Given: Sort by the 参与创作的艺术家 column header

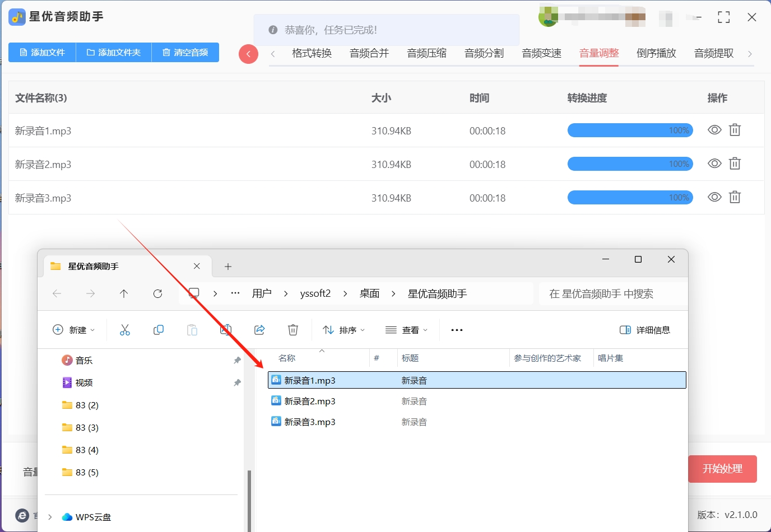Looking at the screenshot, I should click(x=547, y=358).
